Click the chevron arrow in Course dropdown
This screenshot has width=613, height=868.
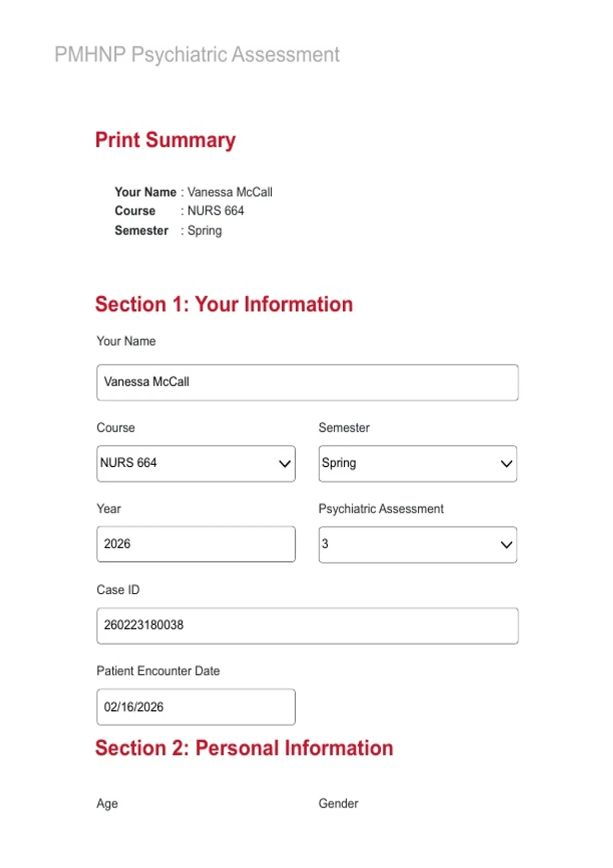pos(285,464)
